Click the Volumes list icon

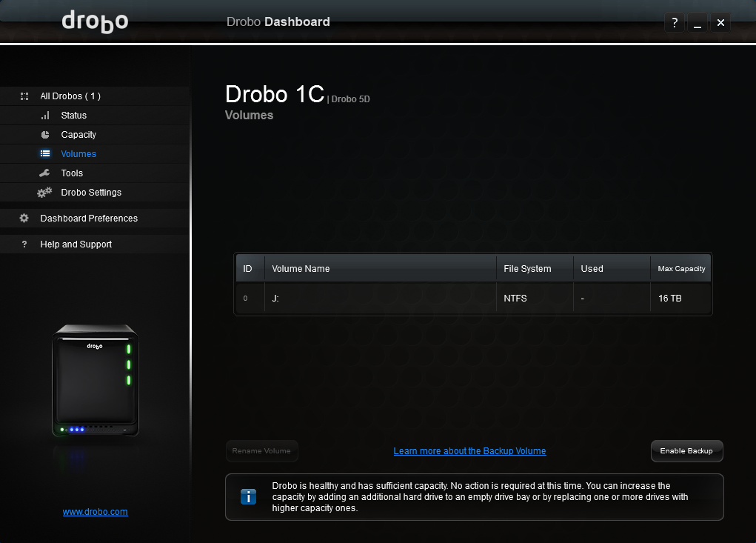pos(45,154)
